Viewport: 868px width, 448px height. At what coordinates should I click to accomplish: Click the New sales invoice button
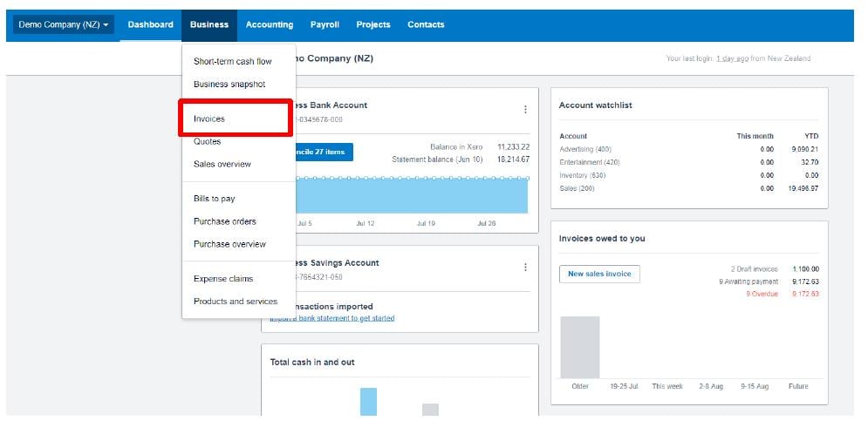(x=599, y=274)
